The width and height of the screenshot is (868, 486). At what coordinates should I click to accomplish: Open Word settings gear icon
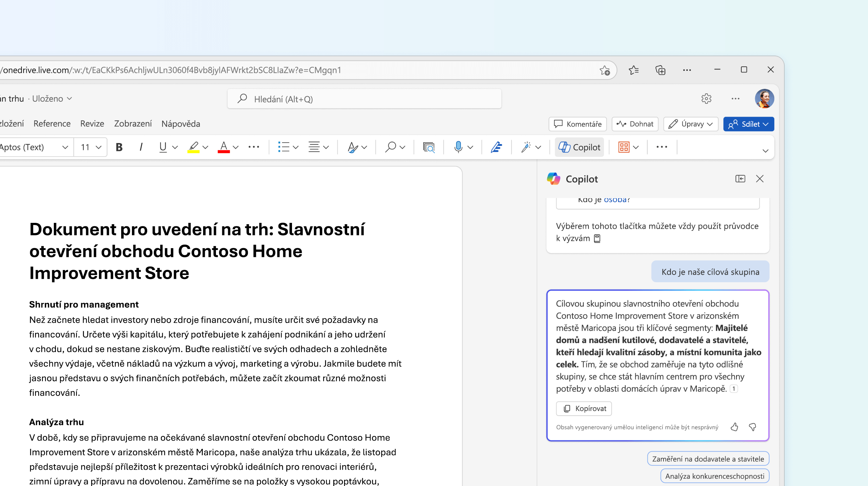coord(706,99)
